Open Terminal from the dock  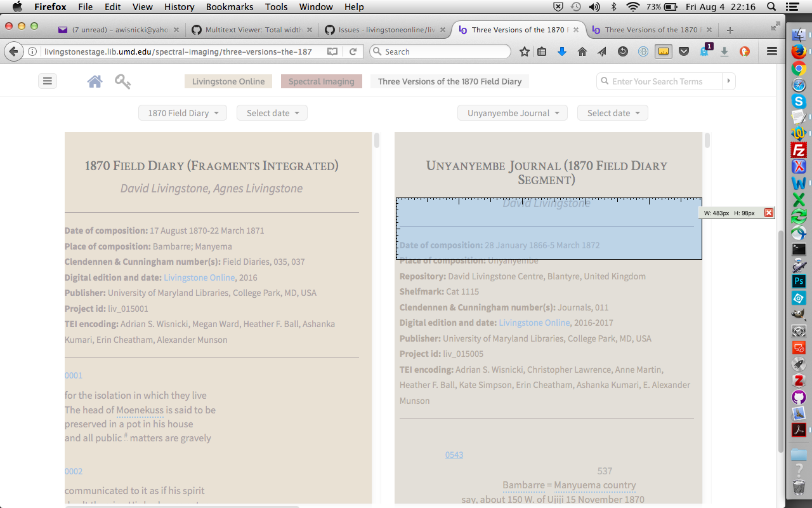click(799, 250)
